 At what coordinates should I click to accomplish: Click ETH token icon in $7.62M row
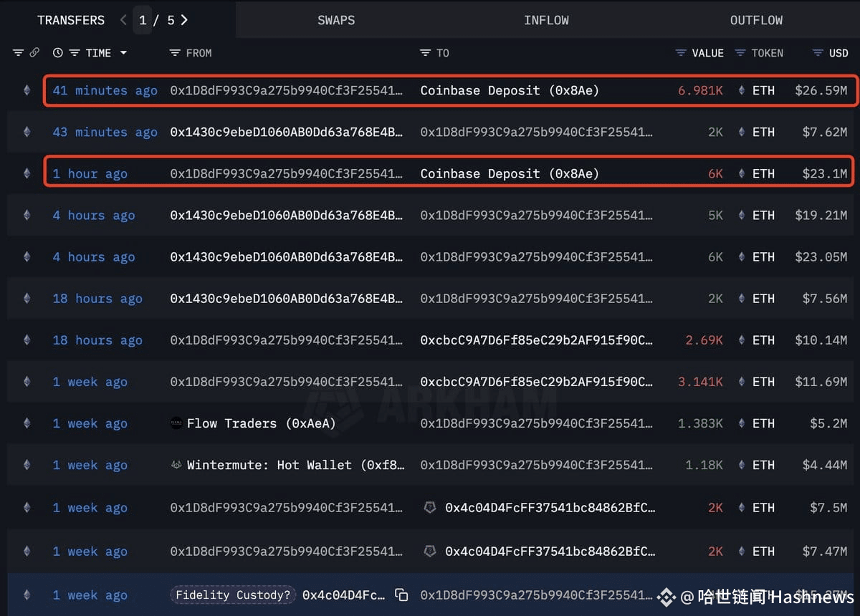[742, 132]
